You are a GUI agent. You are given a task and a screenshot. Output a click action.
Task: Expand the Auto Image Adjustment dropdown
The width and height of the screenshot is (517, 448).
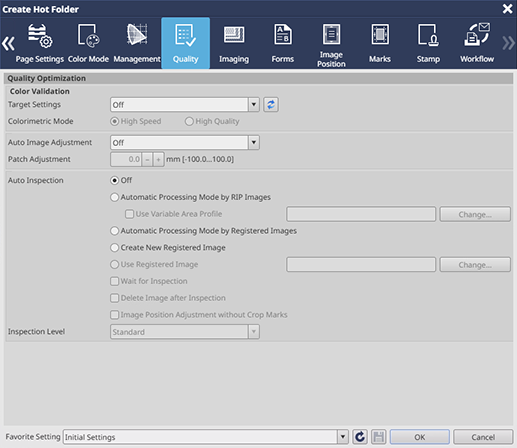[254, 143]
